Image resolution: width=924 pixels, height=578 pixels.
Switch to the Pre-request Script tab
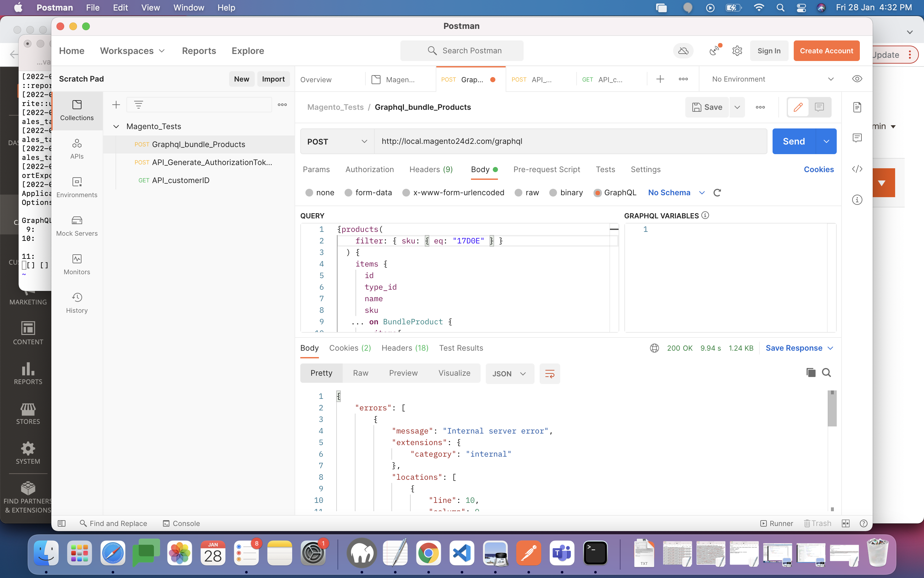pos(546,170)
